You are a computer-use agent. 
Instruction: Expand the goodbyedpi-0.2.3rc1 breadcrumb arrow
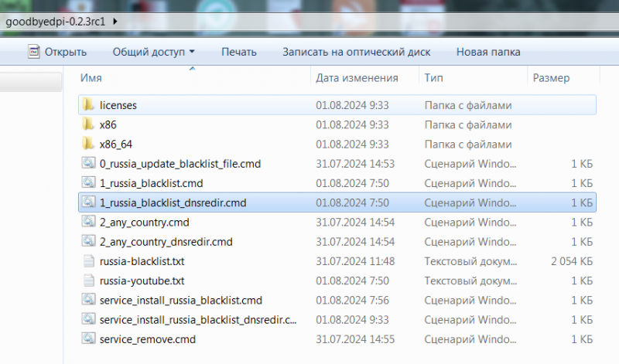pyautogui.click(x=115, y=22)
